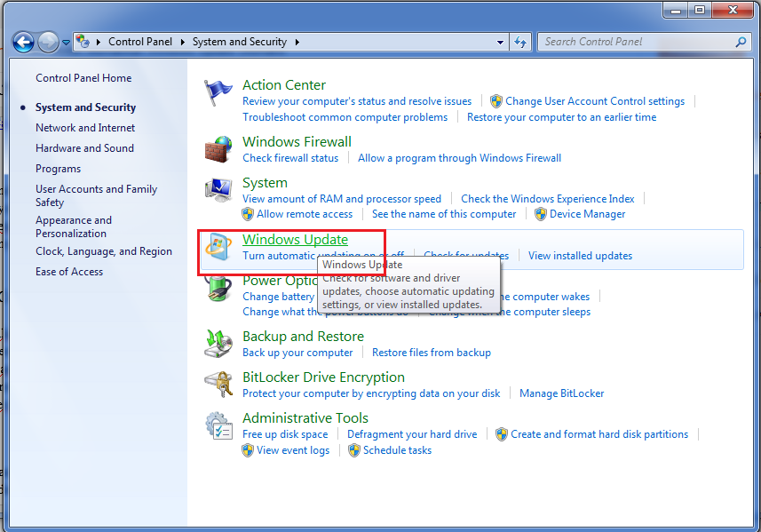Click the Windows Firewall brick wall icon
Image resolution: width=761 pixels, height=532 pixels.
(x=218, y=149)
